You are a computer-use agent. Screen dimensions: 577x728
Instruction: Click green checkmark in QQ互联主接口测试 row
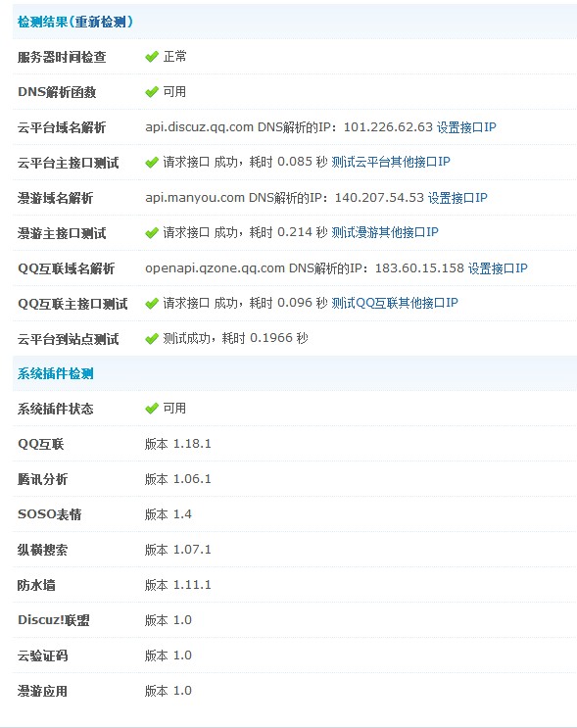pyautogui.click(x=152, y=304)
